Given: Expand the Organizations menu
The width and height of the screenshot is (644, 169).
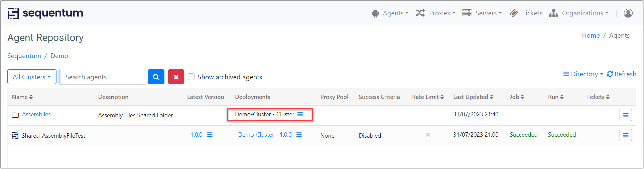Looking at the screenshot, I should click(x=579, y=13).
